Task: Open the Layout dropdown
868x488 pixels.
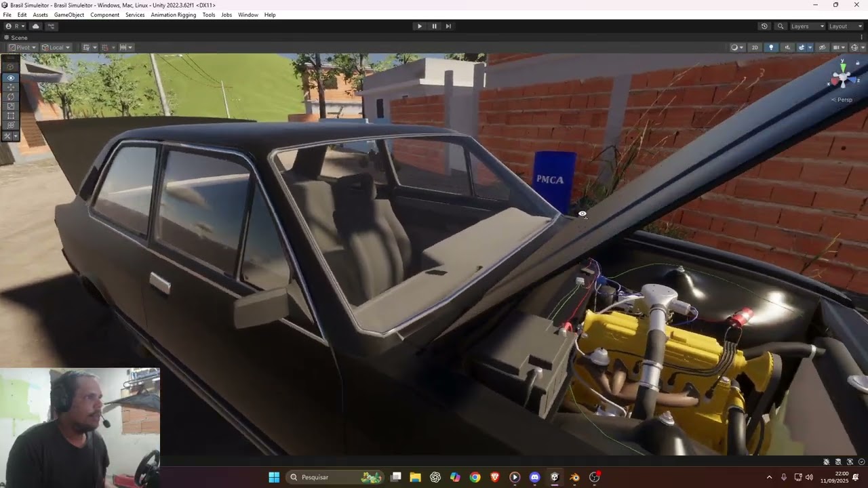Action: point(846,26)
